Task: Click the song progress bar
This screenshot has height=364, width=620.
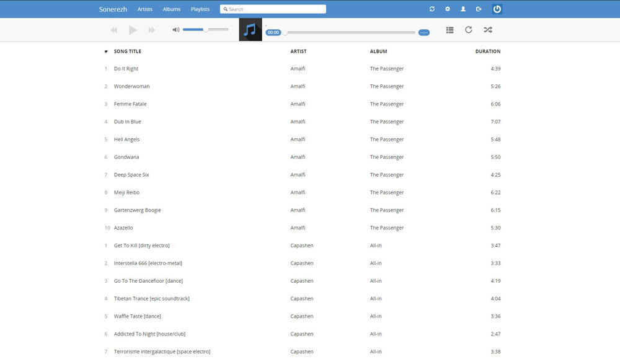Action: 350,32
